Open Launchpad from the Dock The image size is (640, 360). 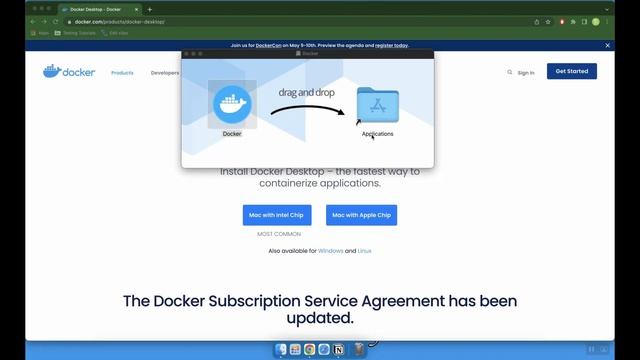click(x=295, y=349)
